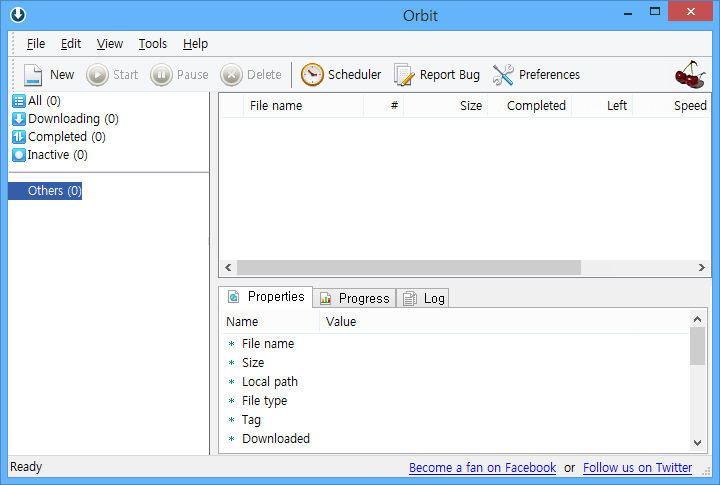Click the Properties panel vertical scrollbar thumb
Viewport: 720px width, 485px height.
(698, 346)
